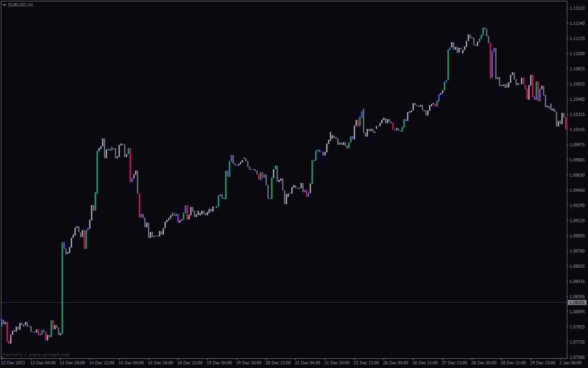Select price level 1.08605 on the scale
588x368 pixels.
coord(577,266)
